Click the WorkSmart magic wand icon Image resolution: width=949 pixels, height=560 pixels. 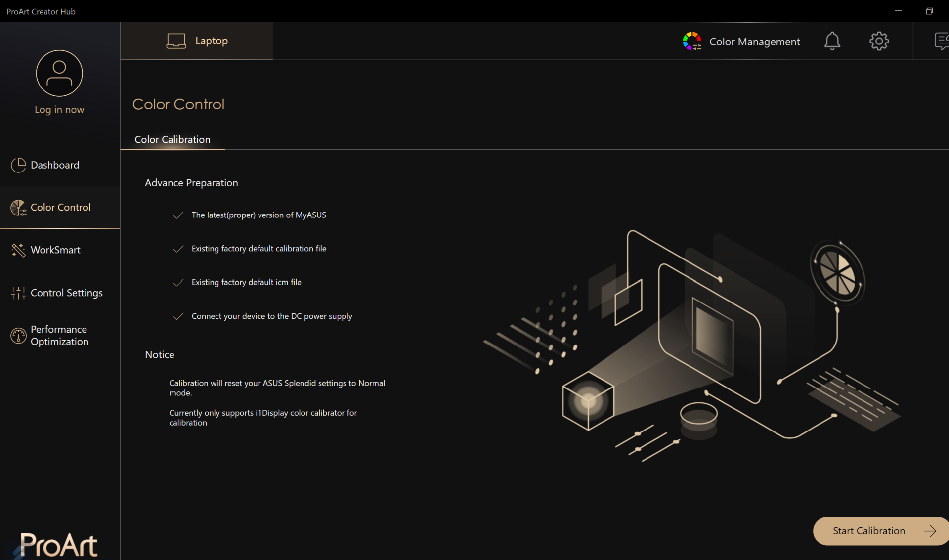[18, 250]
